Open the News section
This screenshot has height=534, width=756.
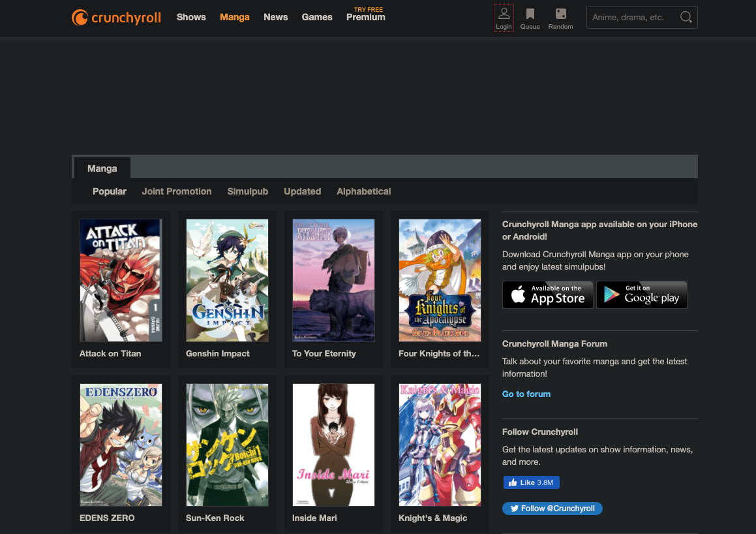coord(275,17)
